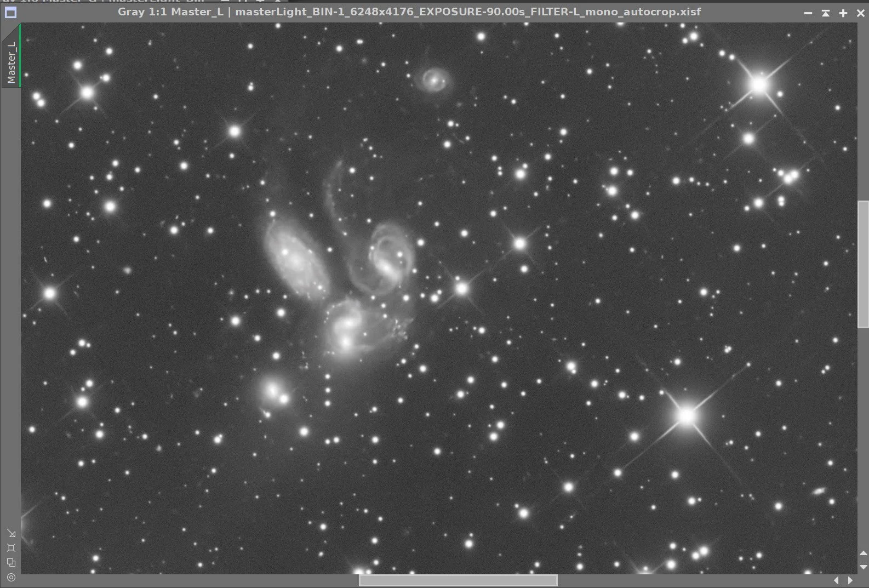Screen dimensions: 869x588
Task: Click the window icon left of the title
Action: [10, 12]
